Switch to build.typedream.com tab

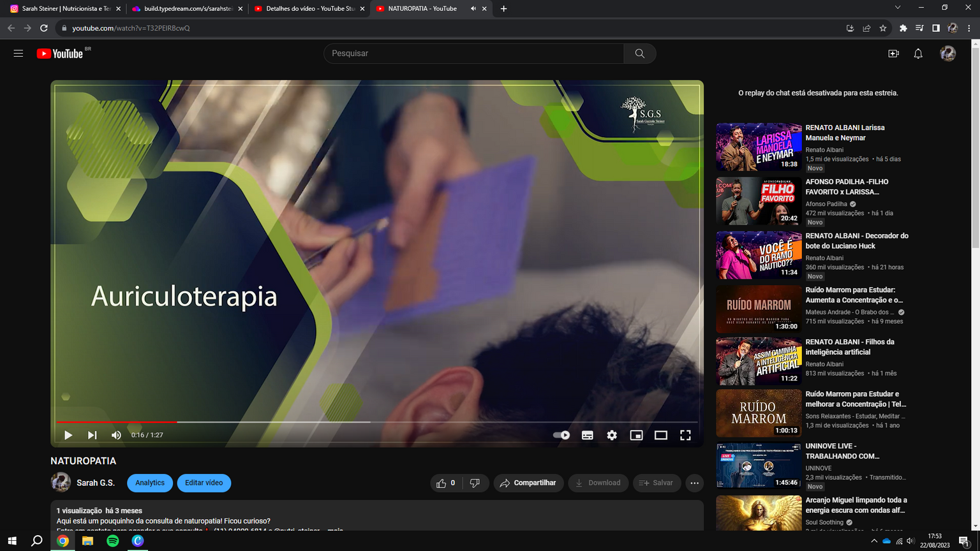point(186,9)
